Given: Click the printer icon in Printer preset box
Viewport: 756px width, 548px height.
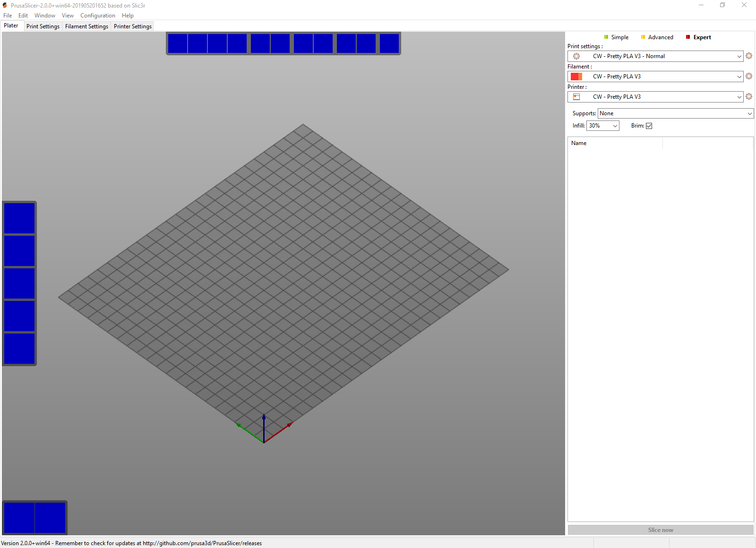Looking at the screenshot, I should (x=576, y=97).
